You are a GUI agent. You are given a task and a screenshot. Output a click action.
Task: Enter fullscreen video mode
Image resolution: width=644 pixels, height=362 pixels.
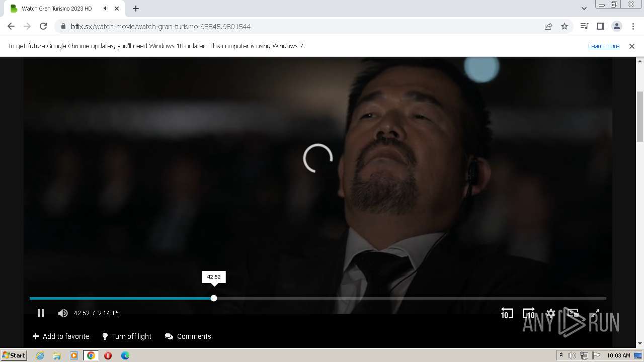[595, 313]
